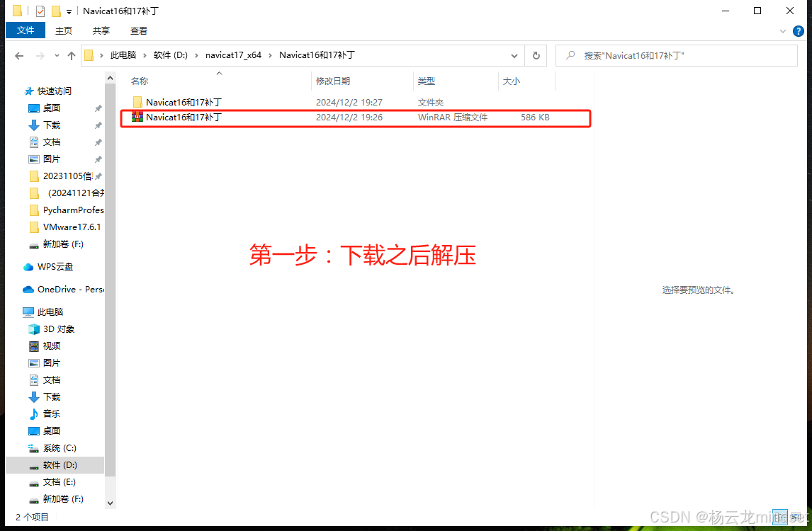
Task: Open 新加卷 (F:) under quick access
Action: [62, 244]
